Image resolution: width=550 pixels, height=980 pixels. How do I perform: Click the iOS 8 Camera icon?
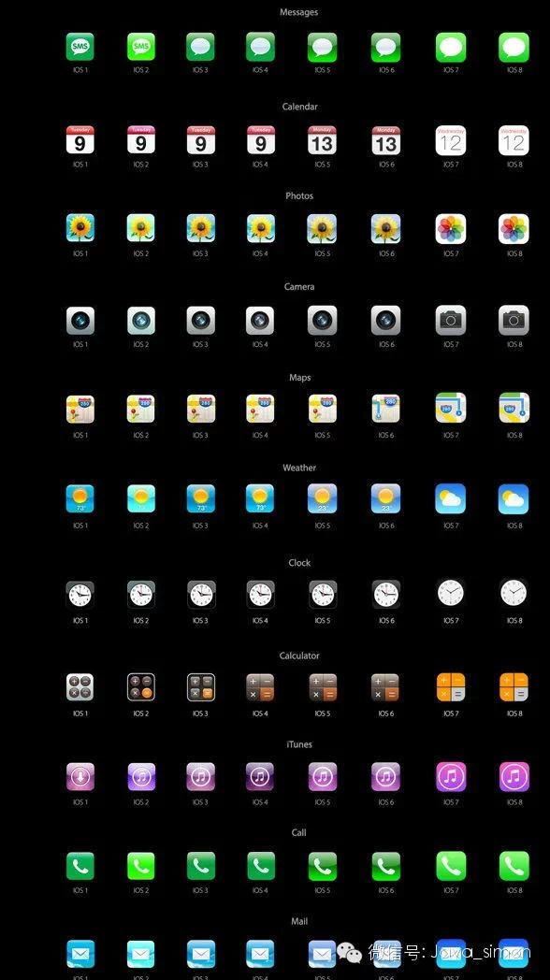tap(514, 320)
